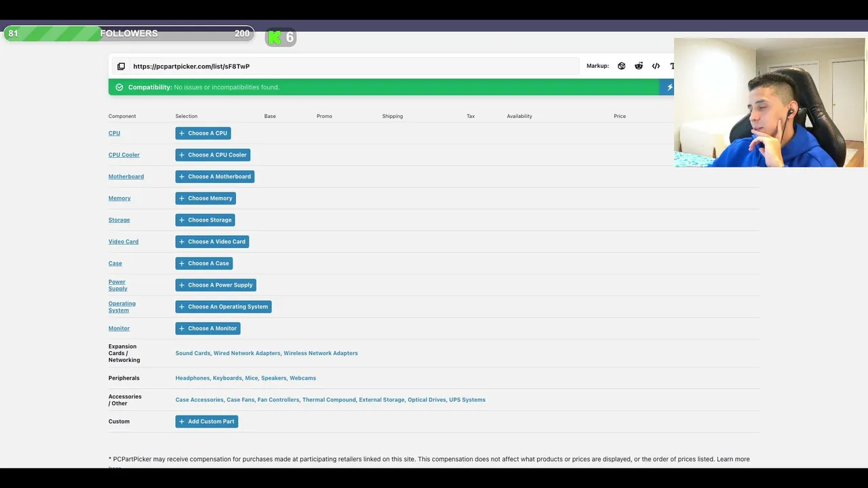Open the Case component link
The width and height of the screenshot is (868, 488).
[115, 263]
